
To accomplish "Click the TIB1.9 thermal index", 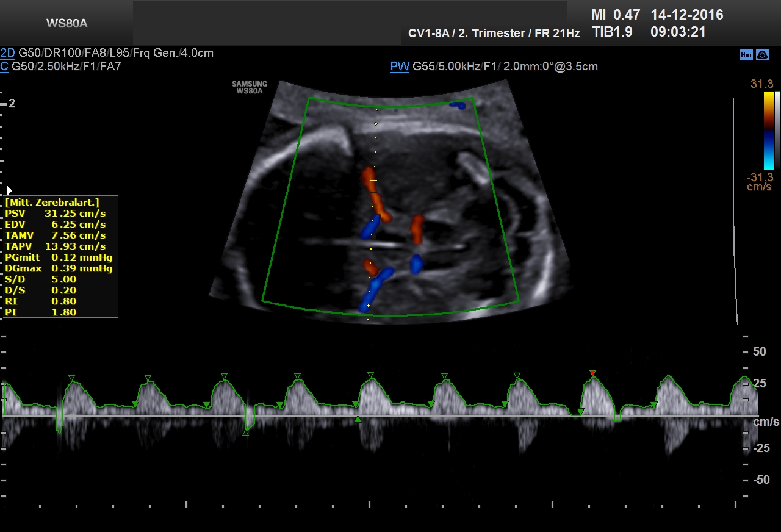I will 612,32.
